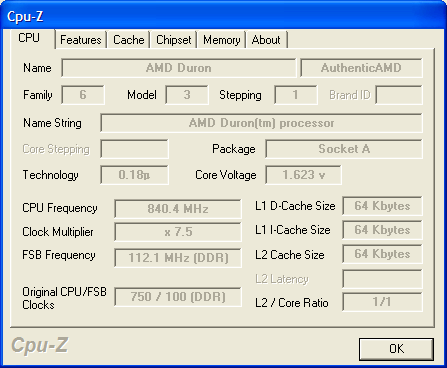Viewport: 447px width, 368px height.
Task: Click the AuthenticAMD vendor field
Action: pyautogui.click(x=361, y=68)
